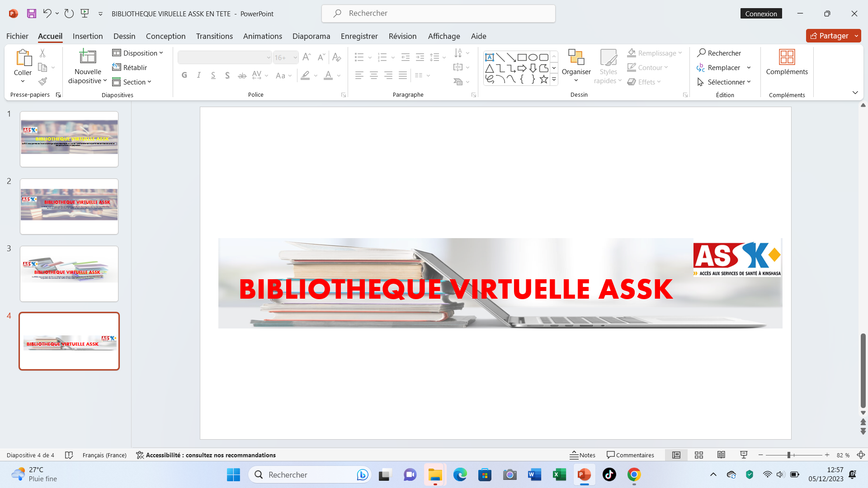Open the Fichier menu

coord(17,36)
